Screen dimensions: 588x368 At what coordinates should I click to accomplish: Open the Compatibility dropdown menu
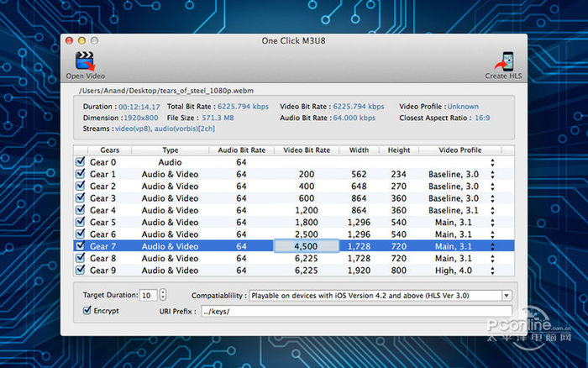point(507,296)
